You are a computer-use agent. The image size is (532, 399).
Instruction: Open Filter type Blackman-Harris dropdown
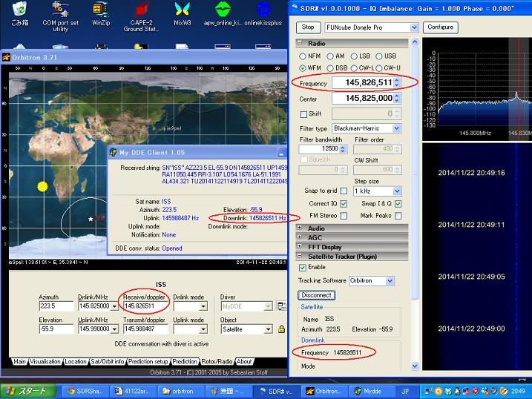(396, 128)
